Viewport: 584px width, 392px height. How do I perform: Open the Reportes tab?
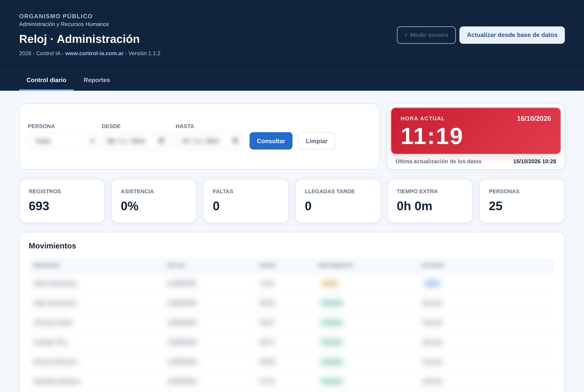click(96, 80)
